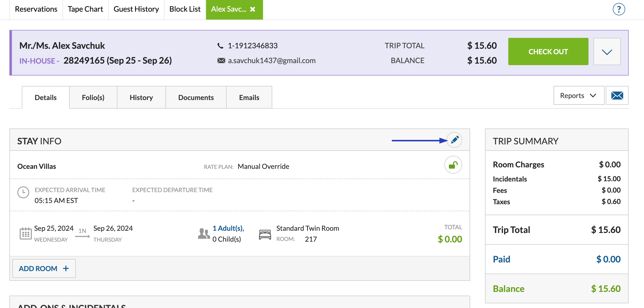Click the bed icon for room type
This screenshot has width=644, height=308.
tap(265, 234)
